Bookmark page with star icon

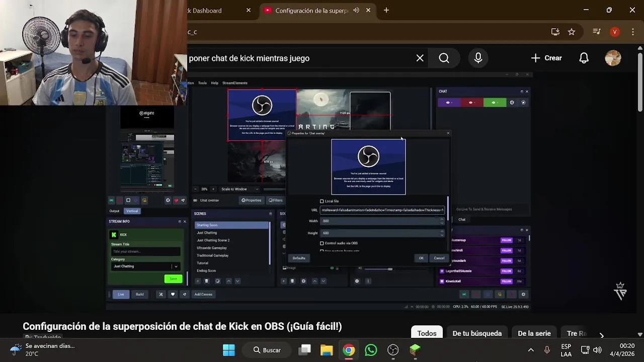click(x=572, y=32)
